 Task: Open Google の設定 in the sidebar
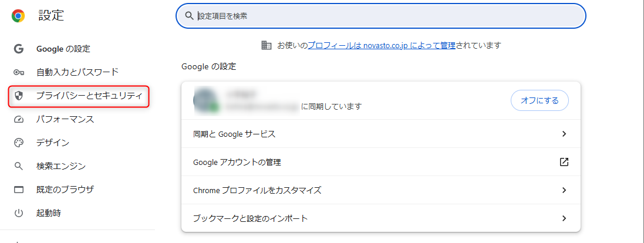click(x=63, y=49)
